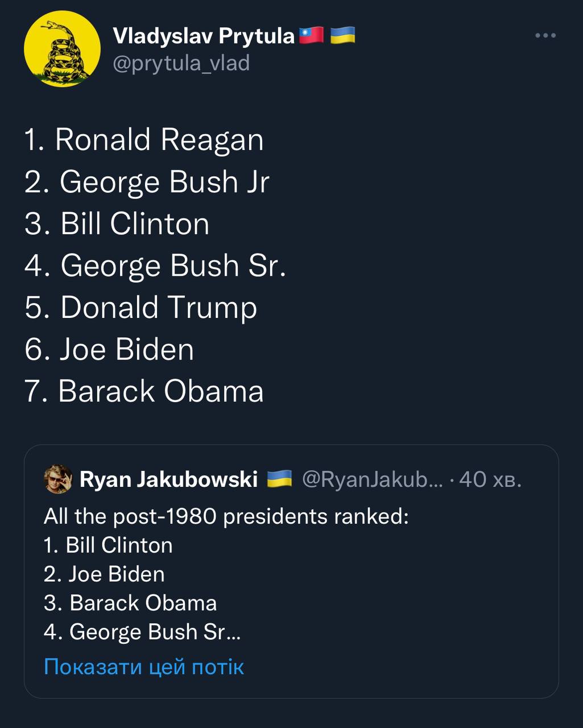The width and height of the screenshot is (583, 728).
Task: Tap Ryan Jakubowski's small profile picture
Action: click(58, 479)
